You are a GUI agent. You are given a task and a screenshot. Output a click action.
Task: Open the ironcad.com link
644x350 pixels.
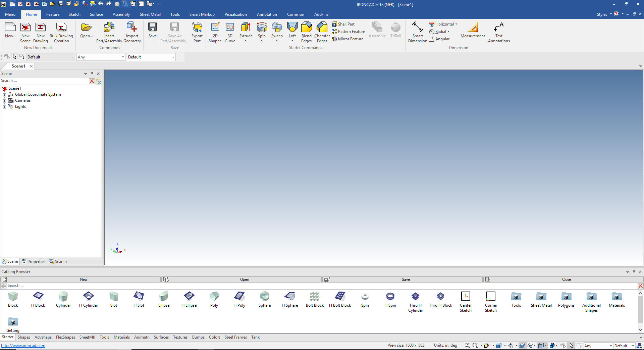[23, 346]
